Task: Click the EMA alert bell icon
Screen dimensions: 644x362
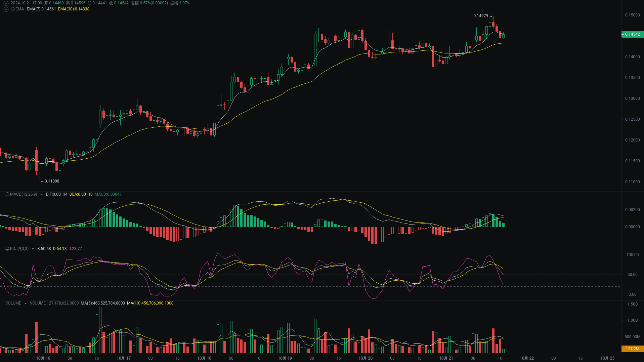Action: pyautogui.click(x=13, y=9)
